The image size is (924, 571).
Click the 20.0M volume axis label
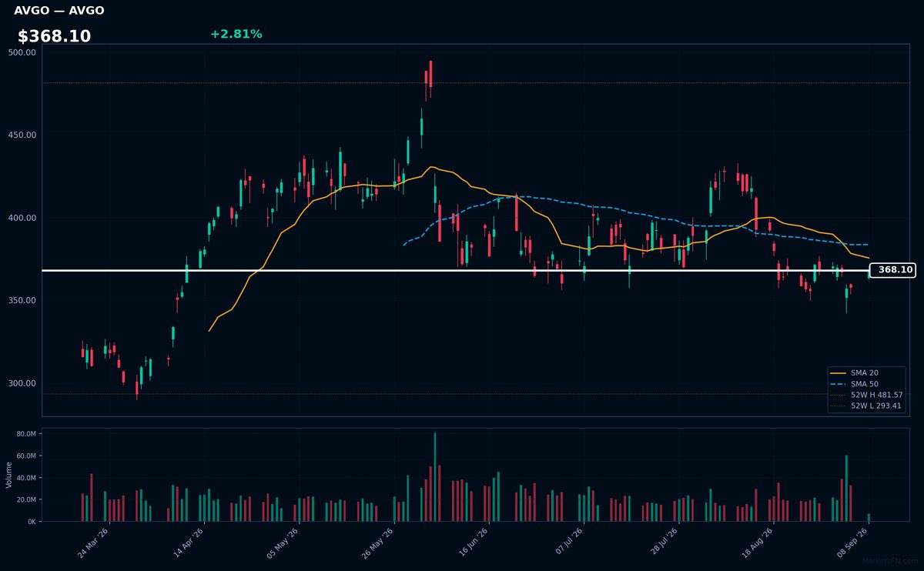[26, 499]
